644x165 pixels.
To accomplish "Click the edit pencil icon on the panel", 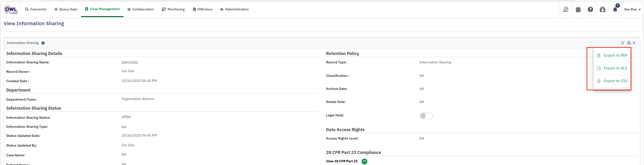I will click(x=623, y=43).
